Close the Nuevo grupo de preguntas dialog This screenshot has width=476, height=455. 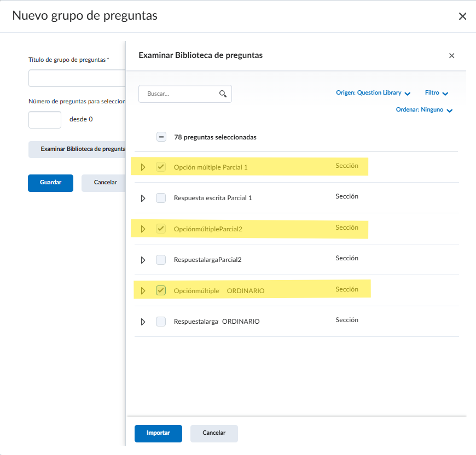click(x=462, y=16)
